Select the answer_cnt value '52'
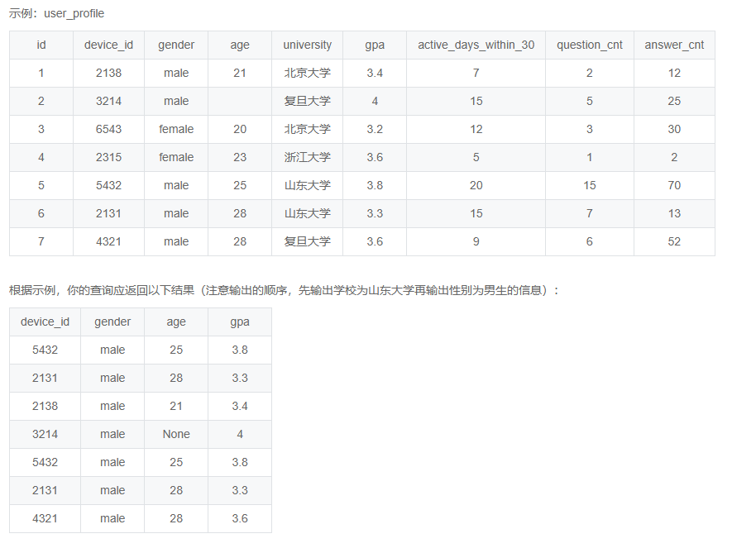Image resolution: width=756 pixels, height=548 pixels. pos(674,241)
